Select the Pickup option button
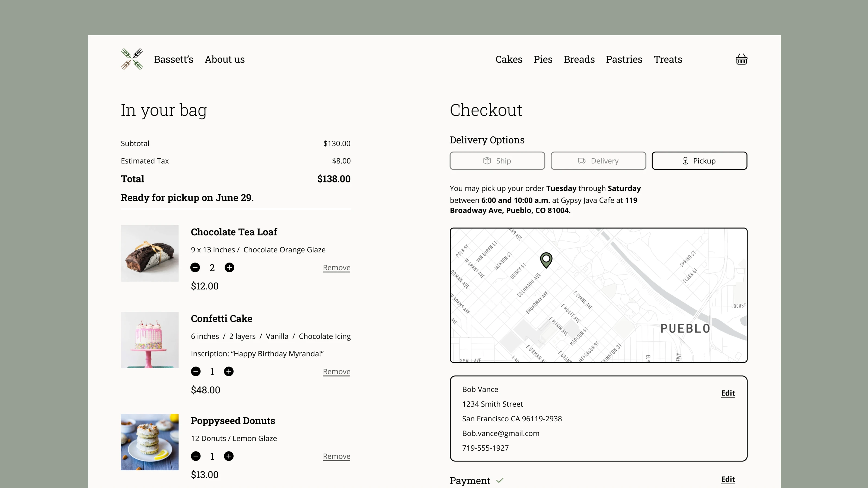Screen dimensions: 868x488 point(700,161)
